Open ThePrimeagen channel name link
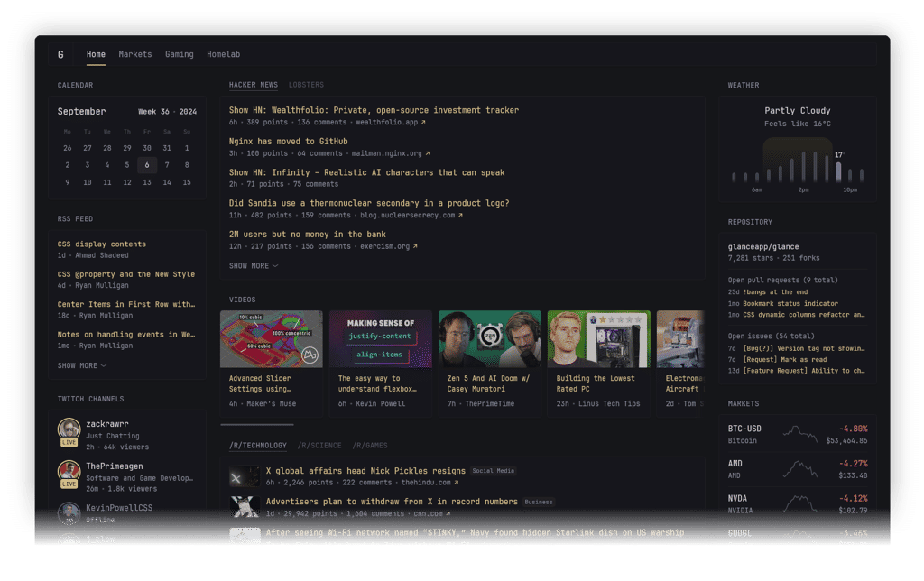The height and width of the screenshot is (581, 924). point(115,466)
